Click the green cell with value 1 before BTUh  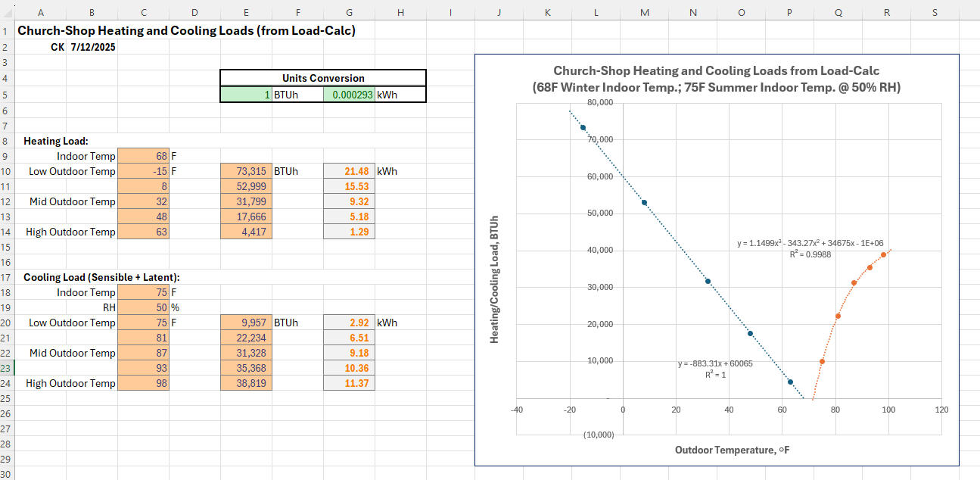pos(247,95)
